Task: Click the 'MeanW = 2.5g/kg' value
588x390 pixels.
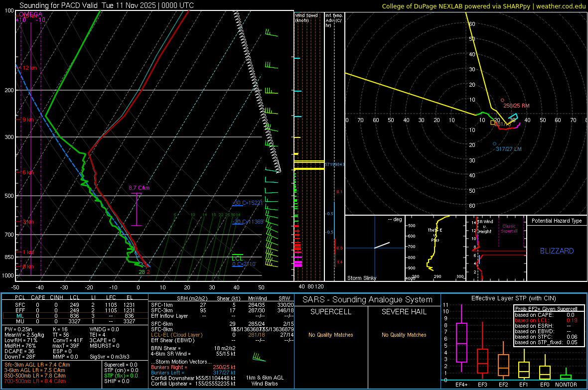Action: [24, 335]
